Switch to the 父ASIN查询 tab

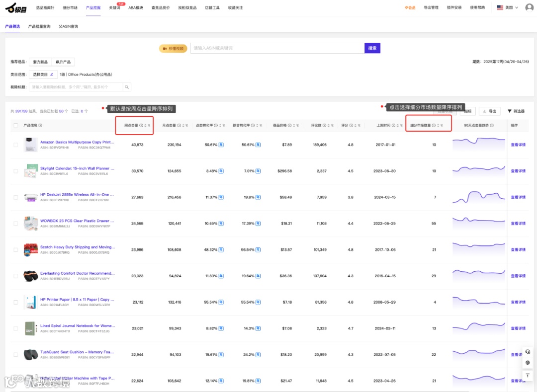[69, 26]
